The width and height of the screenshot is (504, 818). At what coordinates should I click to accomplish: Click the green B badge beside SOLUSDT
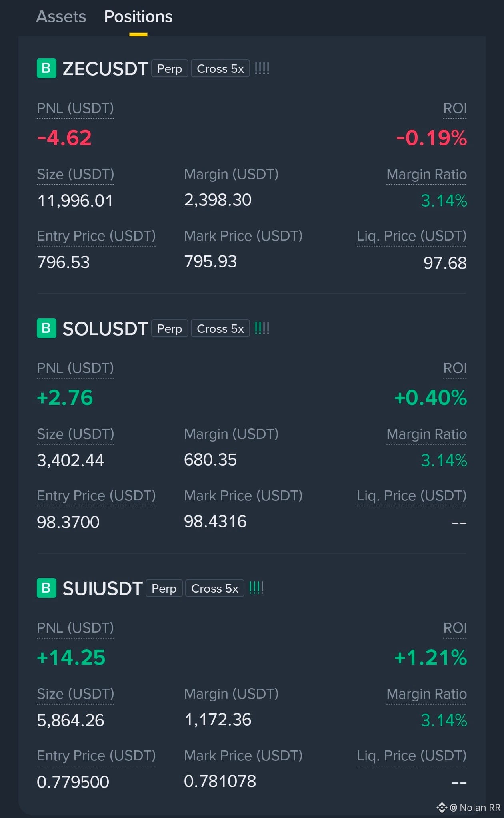46,328
